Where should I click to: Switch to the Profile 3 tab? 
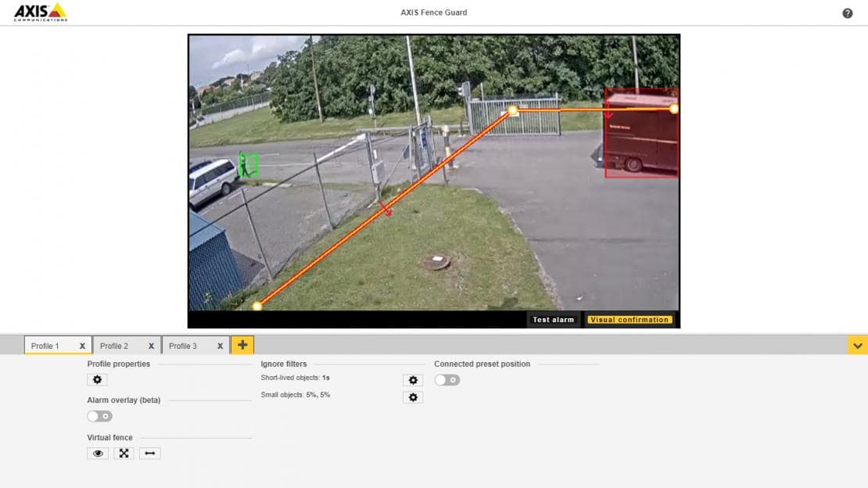pyautogui.click(x=183, y=346)
